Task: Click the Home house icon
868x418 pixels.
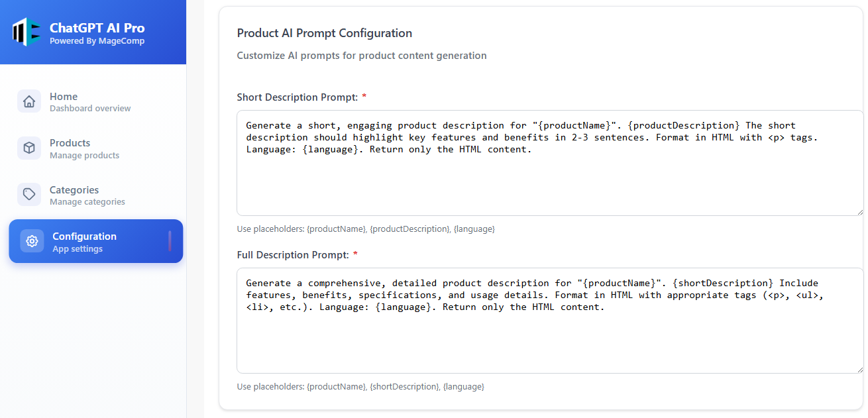Action: [x=29, y=101]
